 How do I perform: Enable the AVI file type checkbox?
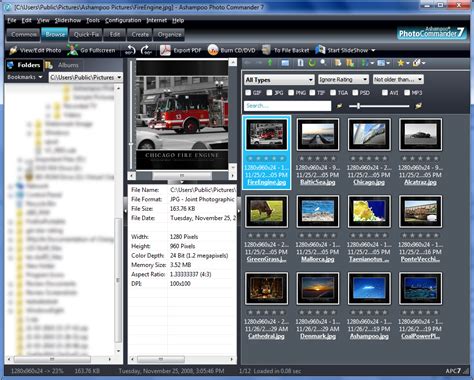click(385, 93)
